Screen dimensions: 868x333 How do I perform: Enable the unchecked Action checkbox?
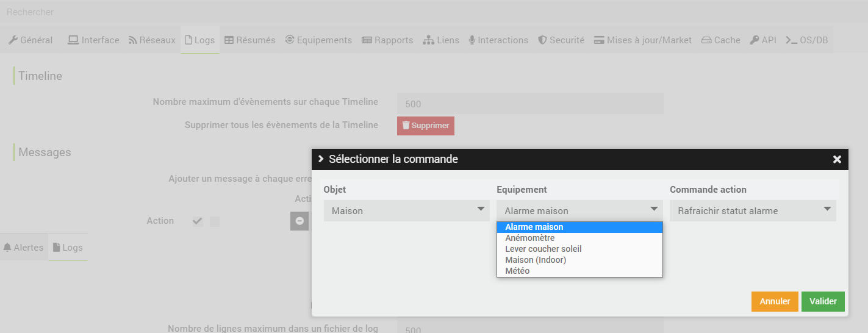pyautogui.click(x=215, y=221)
